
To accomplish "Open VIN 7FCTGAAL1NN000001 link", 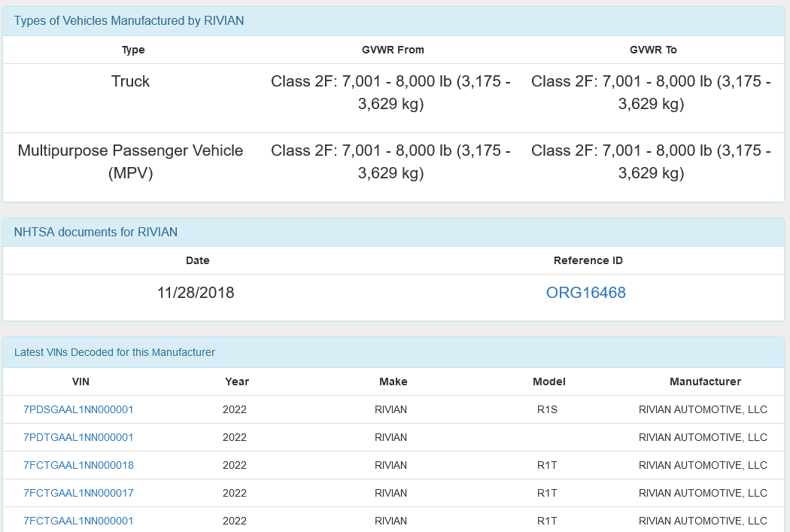I will click(x=78, y=521).
